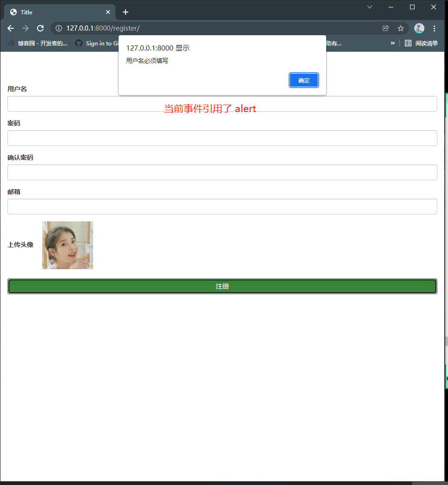
Task: Reload the register page
Action: point(40,28)
